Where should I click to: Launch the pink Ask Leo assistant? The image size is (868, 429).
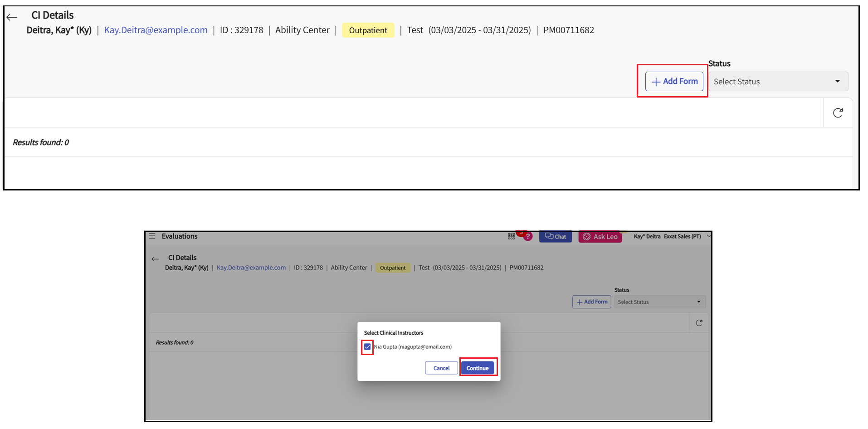[600, 237]
